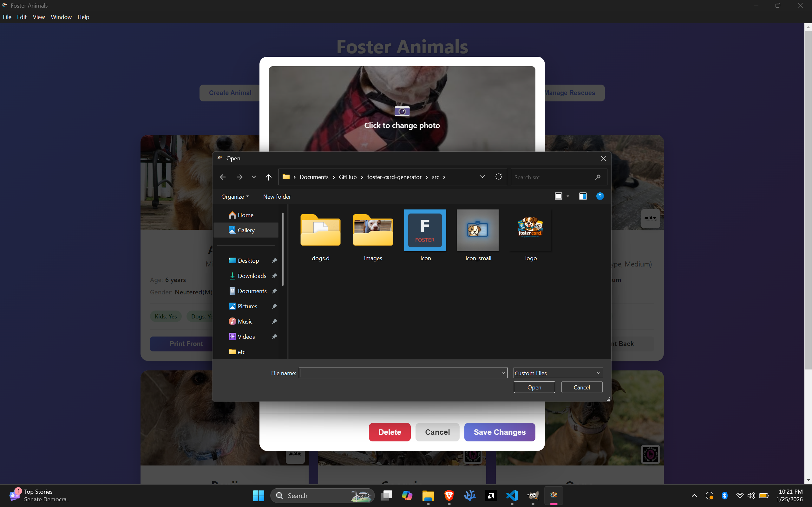Screen dimensions: 812x507
Task: Open the Brave browser from the taskbar
Action: [449, 495]
